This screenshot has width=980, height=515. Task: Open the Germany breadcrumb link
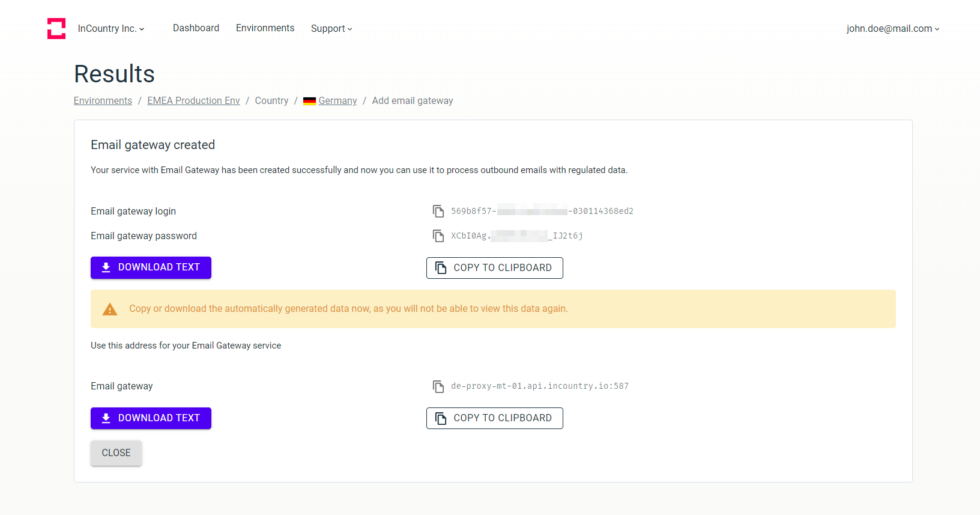point(337,100)
